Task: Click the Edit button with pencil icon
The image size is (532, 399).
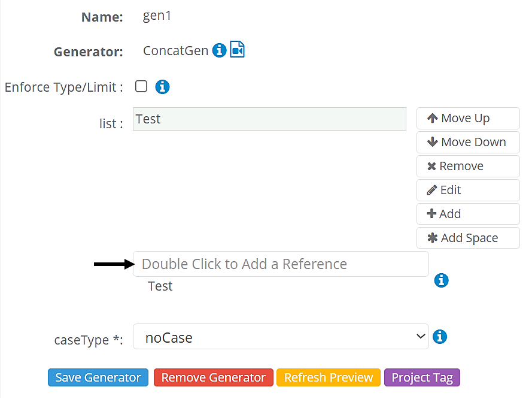Action: coord(467,191)
